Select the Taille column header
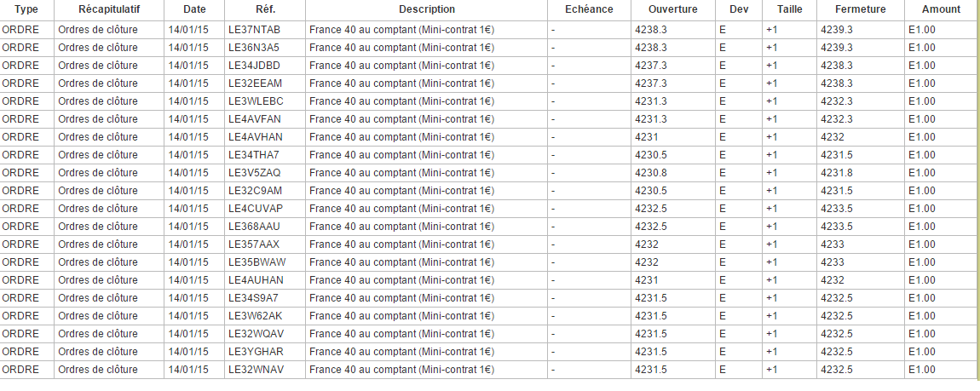This screenshot has height=391, width=980. click(x=789, y=9)
